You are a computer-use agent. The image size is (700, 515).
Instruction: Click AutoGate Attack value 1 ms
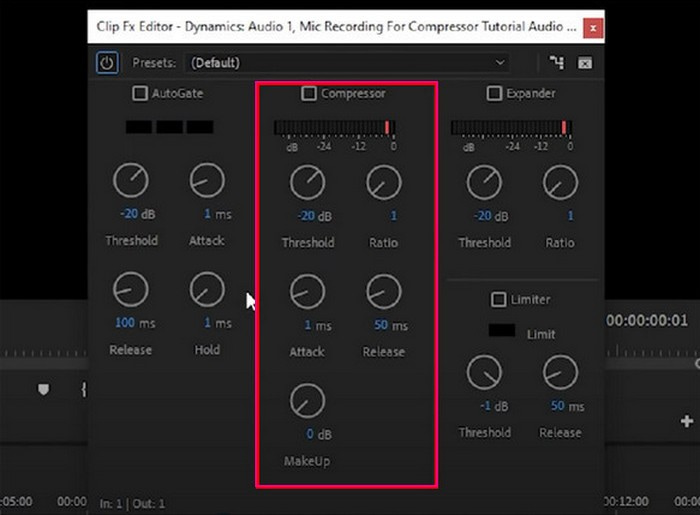point(217,214)
